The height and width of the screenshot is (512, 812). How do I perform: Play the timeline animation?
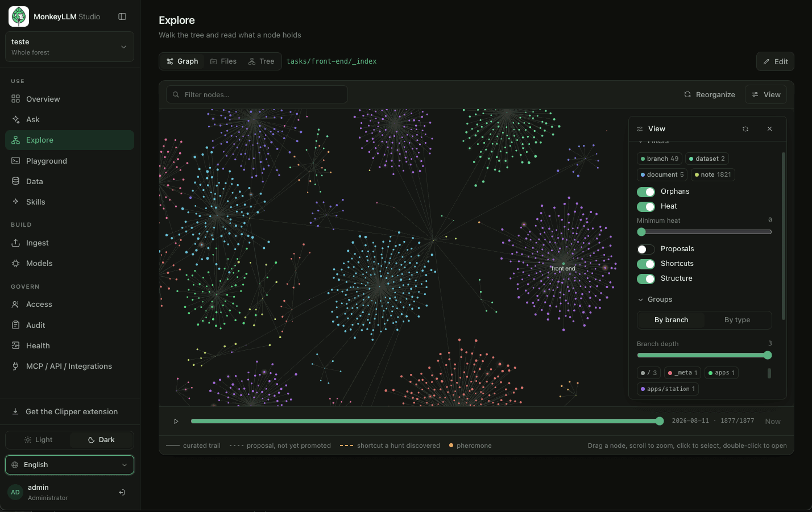(176, 421)
